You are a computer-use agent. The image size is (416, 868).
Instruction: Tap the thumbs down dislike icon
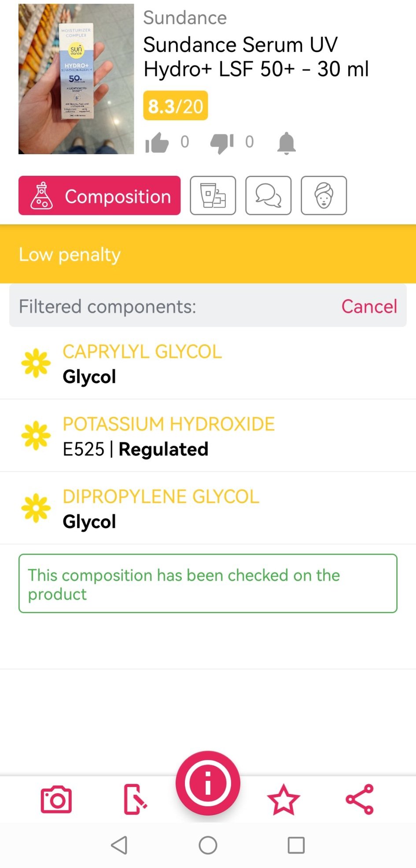[x=221, y=143]
